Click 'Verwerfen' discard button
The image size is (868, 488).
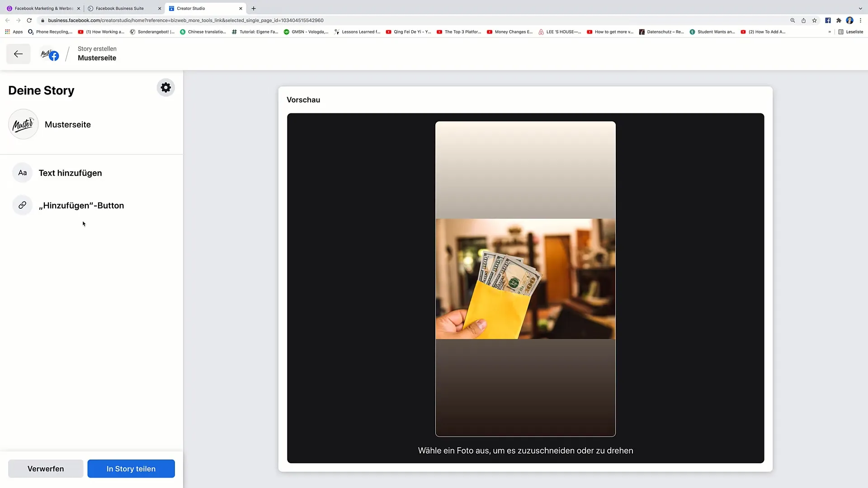coord(45,469)
